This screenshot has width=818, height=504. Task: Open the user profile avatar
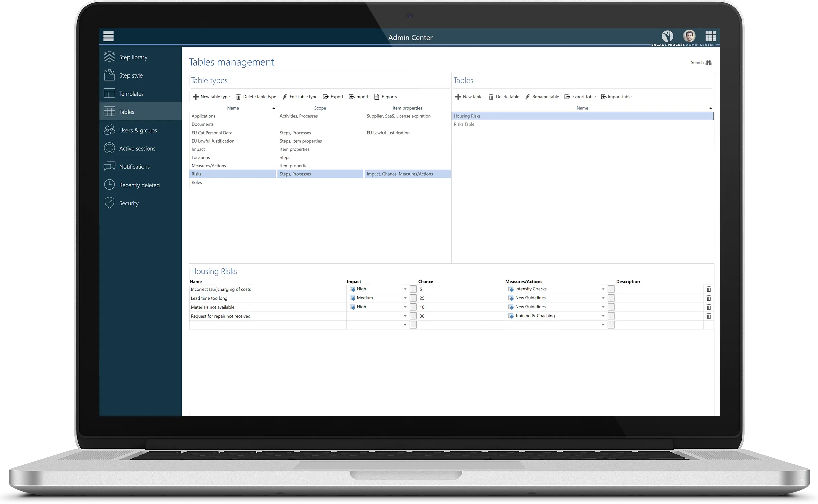(689, 36)
